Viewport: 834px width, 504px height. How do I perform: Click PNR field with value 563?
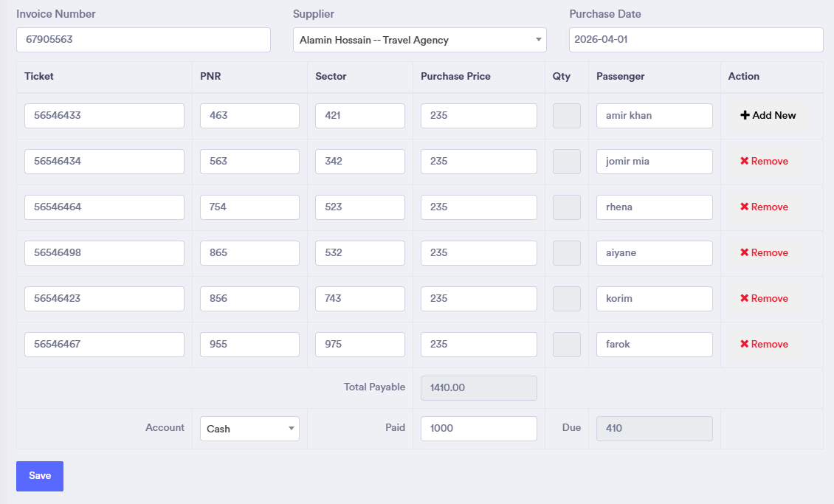tap(249, 162)
